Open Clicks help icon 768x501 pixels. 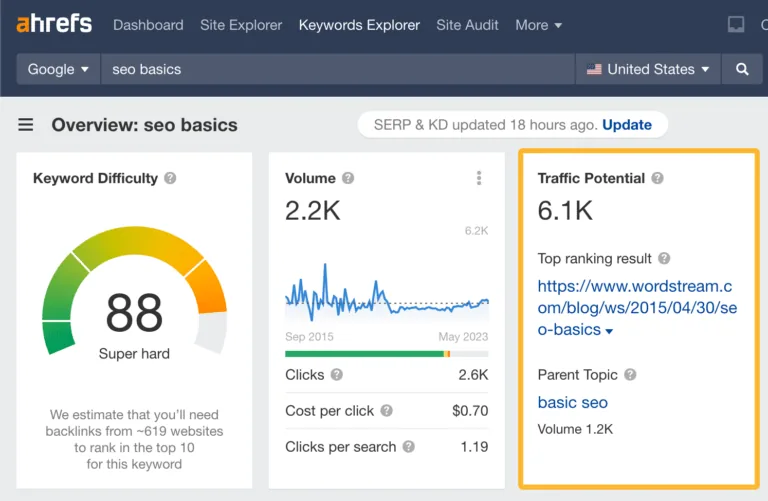pyautogui.click(x=336, y=375)
